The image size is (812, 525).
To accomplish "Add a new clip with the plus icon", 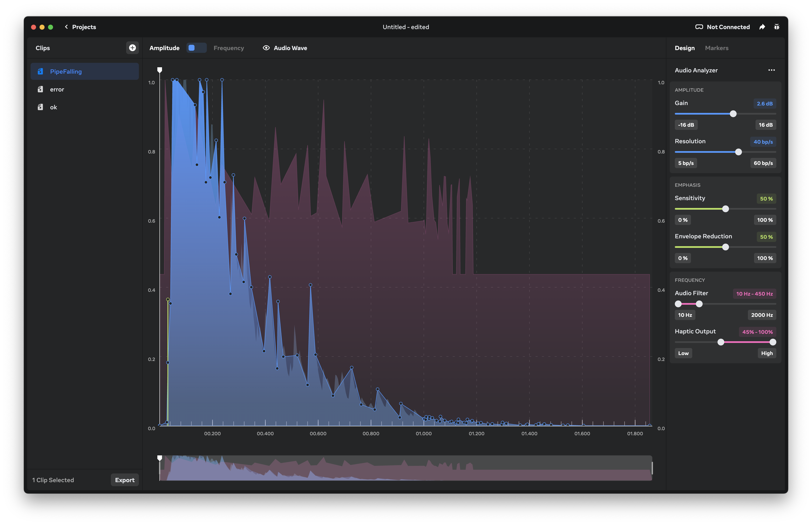I will (132, 48).
